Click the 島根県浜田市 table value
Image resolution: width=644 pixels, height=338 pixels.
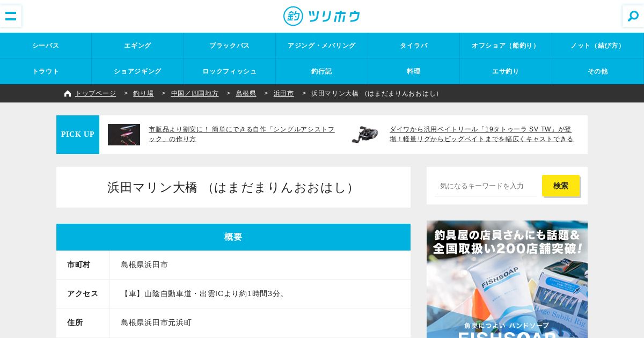[x=144, y=264]
